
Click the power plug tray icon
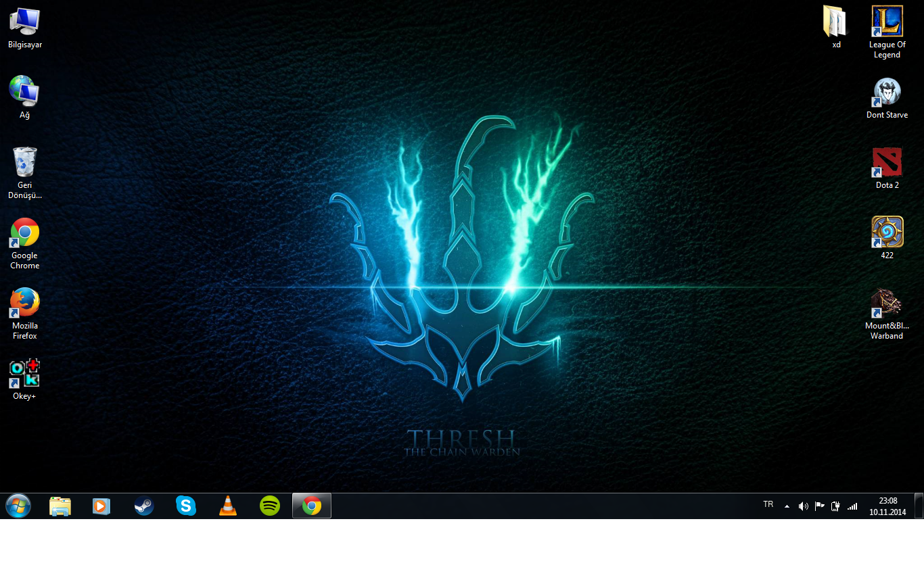click(x=835, y=506)
